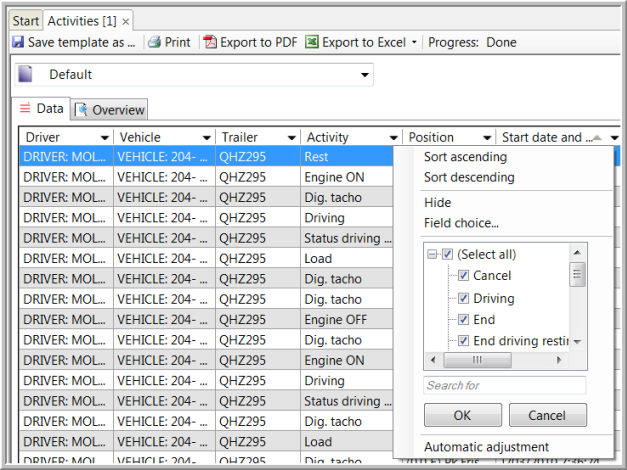
Task: Click the Overview tab icon
Action: [x=82, y=110]
